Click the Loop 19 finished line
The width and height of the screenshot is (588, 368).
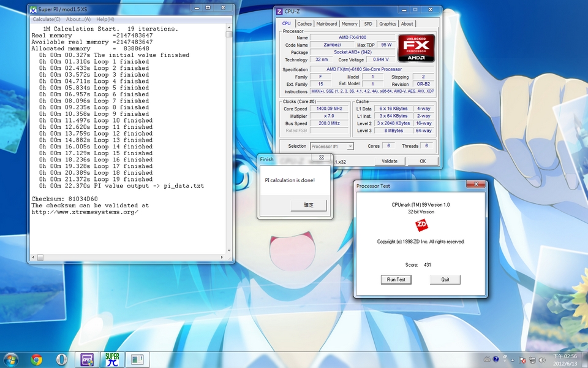click(x=96, y=179)
